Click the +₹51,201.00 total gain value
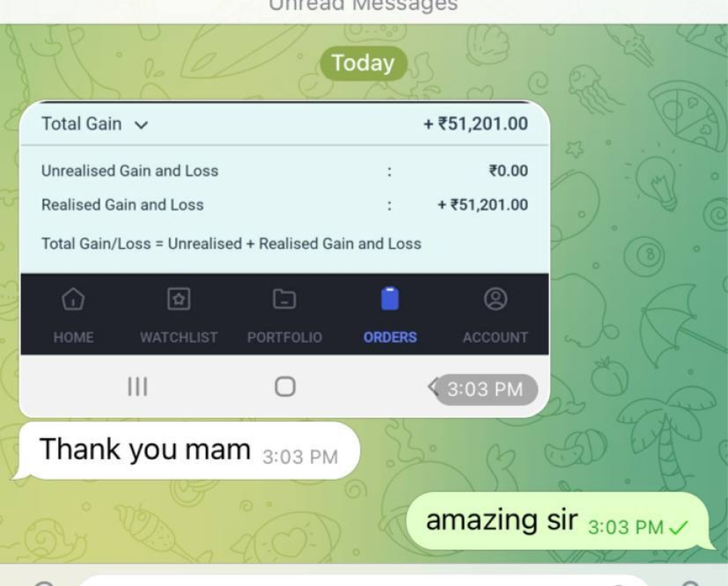Viewport: 728px width, 586px height. tap(475, 124)
